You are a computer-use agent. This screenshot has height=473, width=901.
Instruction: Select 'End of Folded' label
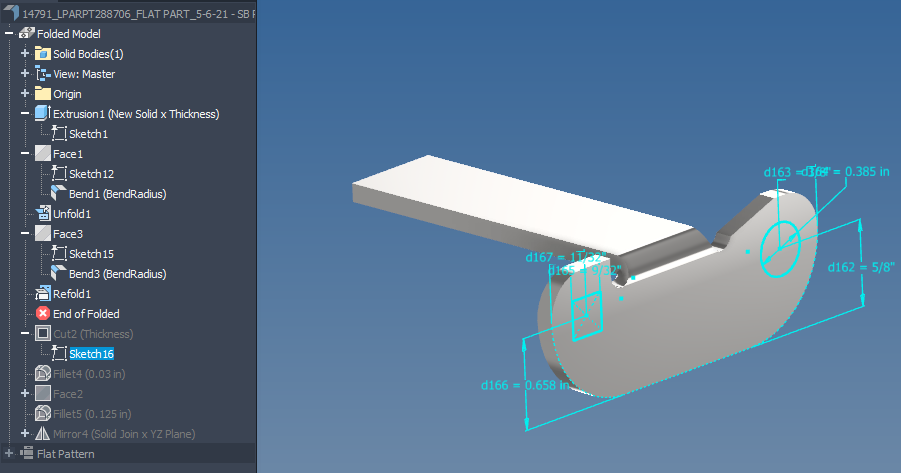point(86,314)
